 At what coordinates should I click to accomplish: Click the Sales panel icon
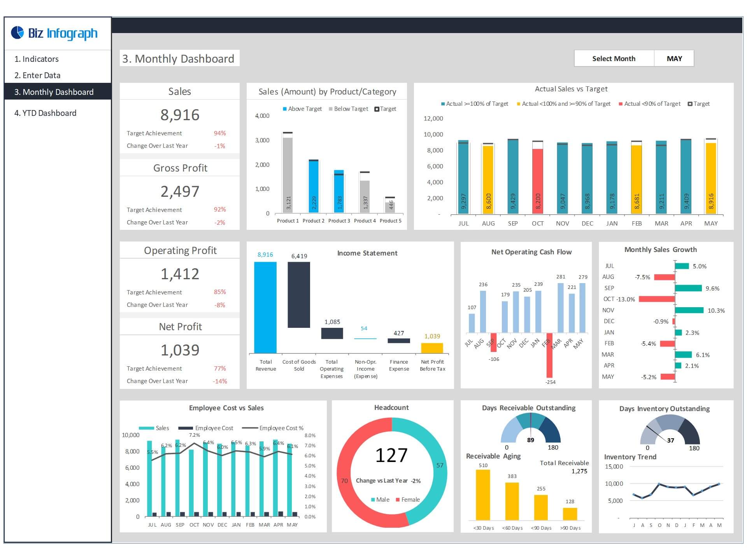coord(180,92)
